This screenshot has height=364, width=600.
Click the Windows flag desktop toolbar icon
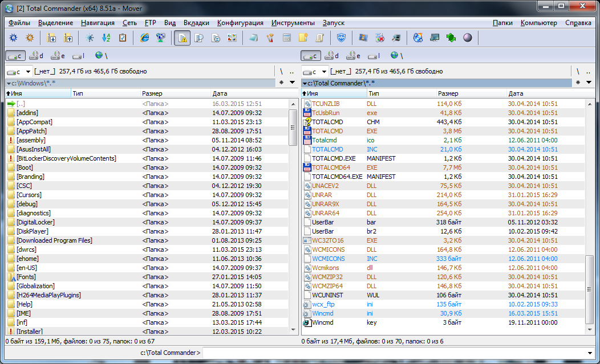[363, 38]
